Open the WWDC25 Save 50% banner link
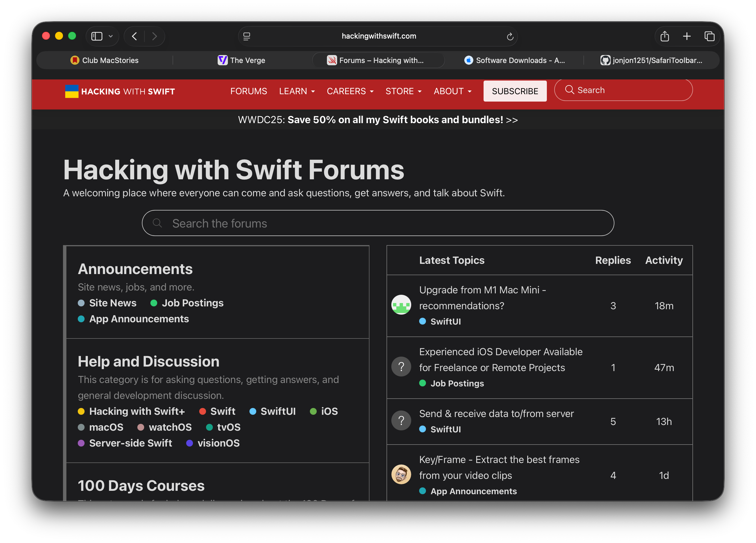The height and width of the screenshot is (543, 756). [378, 120]
